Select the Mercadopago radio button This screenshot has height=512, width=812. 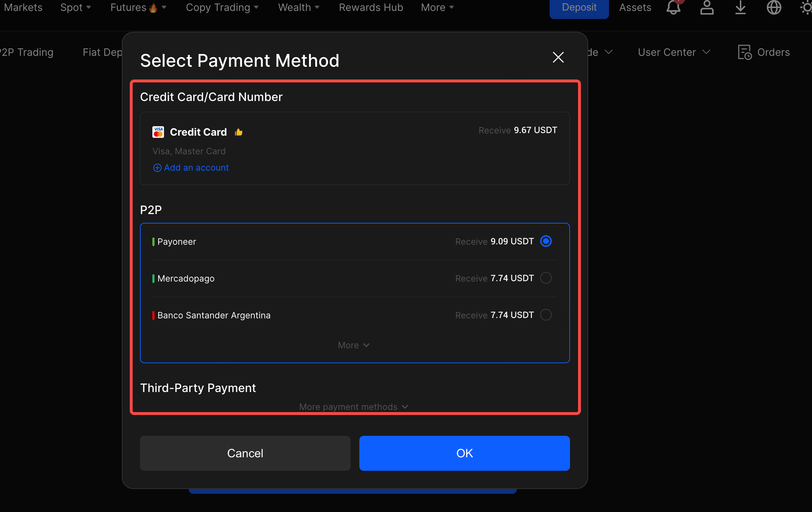[x=546, y=278]
